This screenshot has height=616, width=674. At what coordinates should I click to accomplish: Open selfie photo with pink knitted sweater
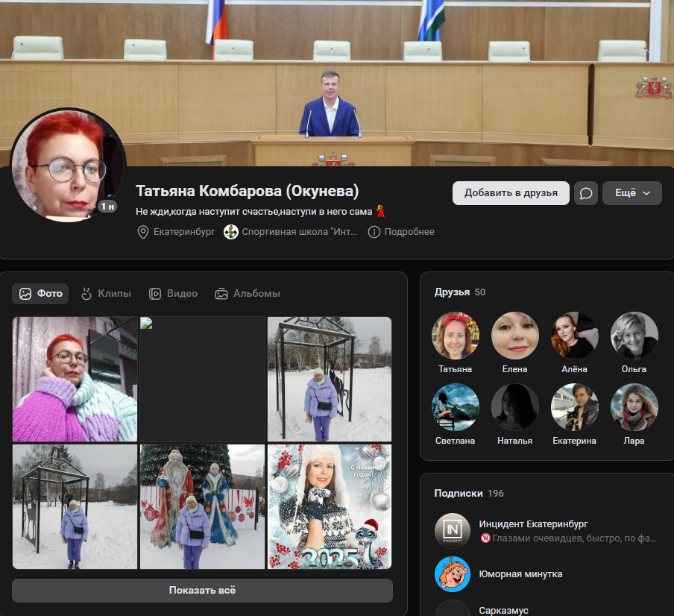pos(75,379)
